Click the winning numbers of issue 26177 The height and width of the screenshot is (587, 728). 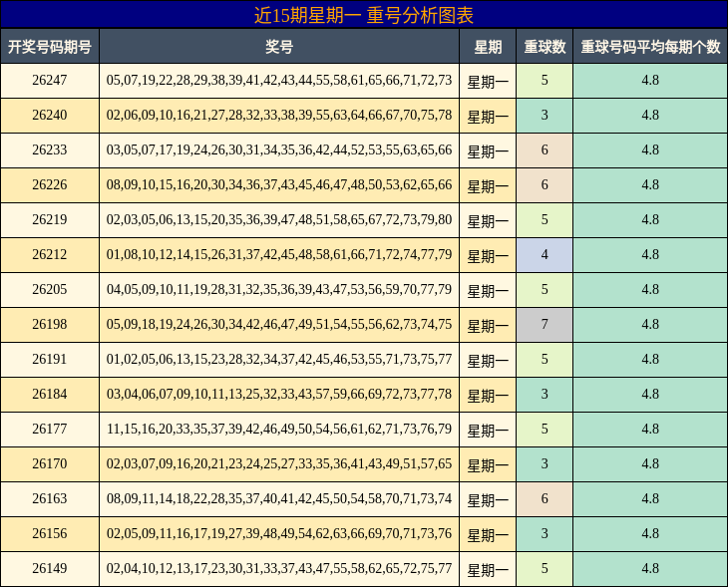[x=279, y=429]
